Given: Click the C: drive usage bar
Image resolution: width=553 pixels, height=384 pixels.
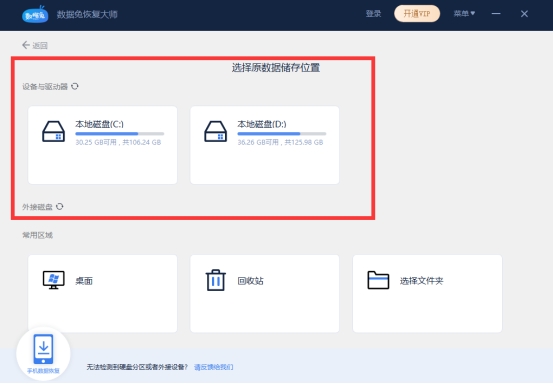Looking at the screenshot, I should pyautogui.click(x=120, y=134).
